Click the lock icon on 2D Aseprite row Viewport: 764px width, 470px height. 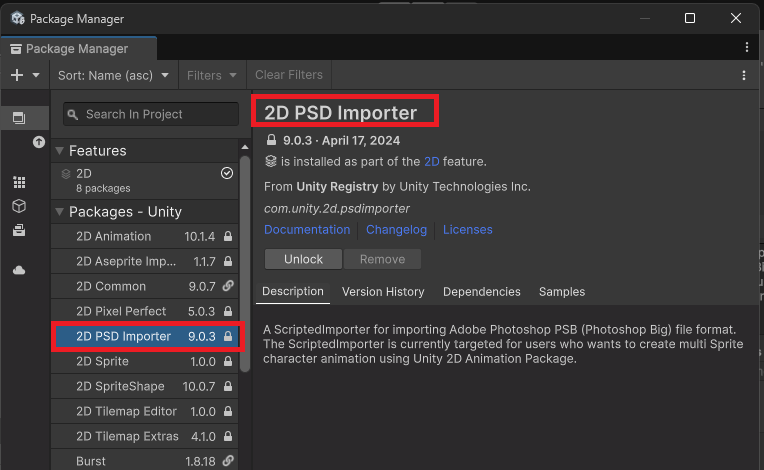(x=228, y=262)
